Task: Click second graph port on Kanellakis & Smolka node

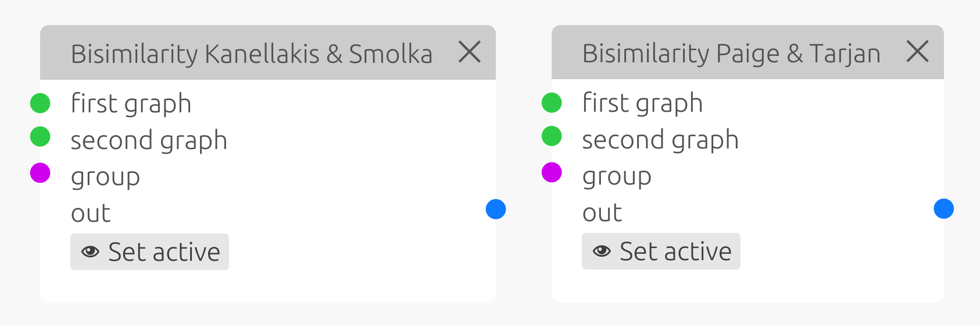Action: (x=40, y=137)
